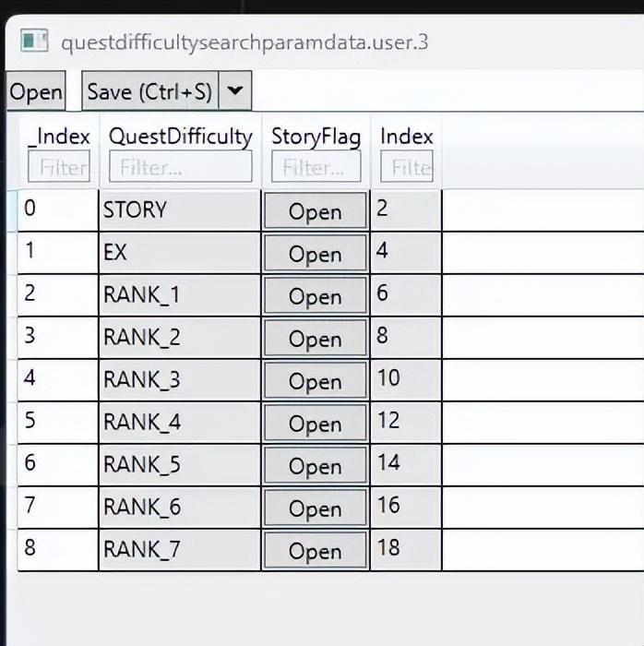Image resolution: width=644 pixels, height=646 pixels.
Task: Focus the last Index column filter field
Action: 407,166
